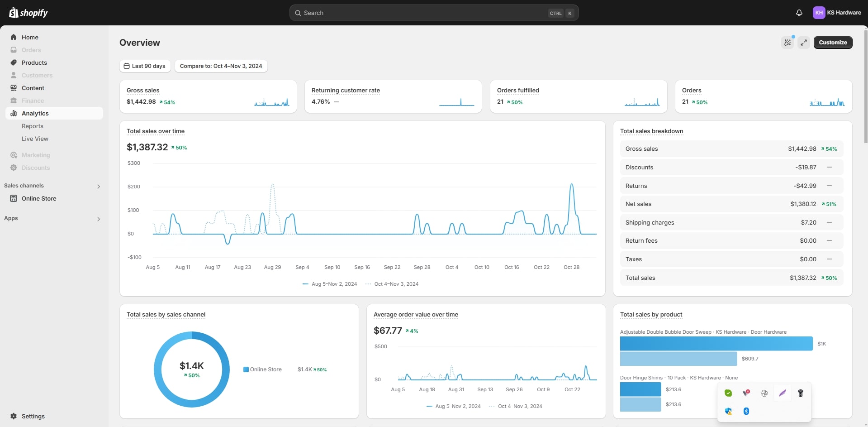Click the Online Store channel icon
This screenshot has height=427, width=868.
pyautogui.click(x=14, y=198)
